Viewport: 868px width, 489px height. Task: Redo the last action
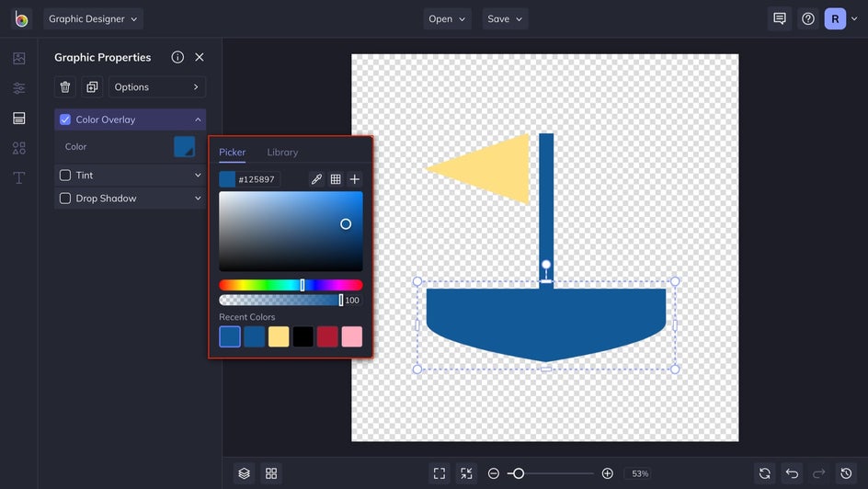[818, 473]
